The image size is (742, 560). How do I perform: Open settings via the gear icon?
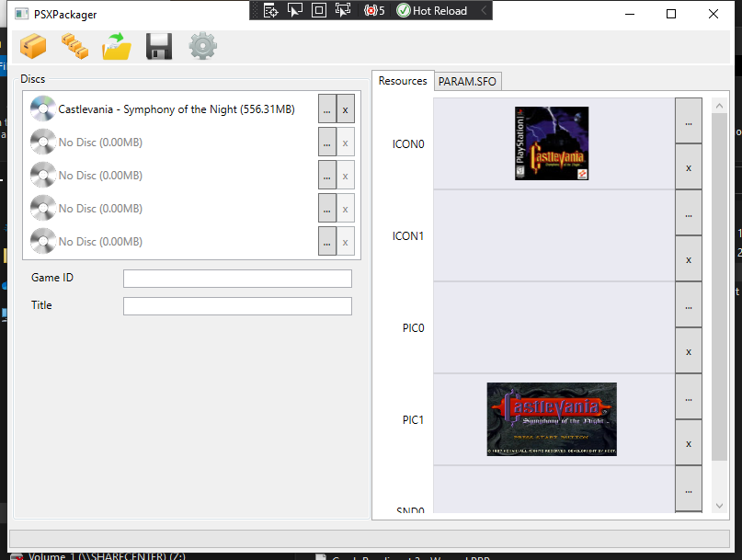pyautogui.click(x=202, y=46)
